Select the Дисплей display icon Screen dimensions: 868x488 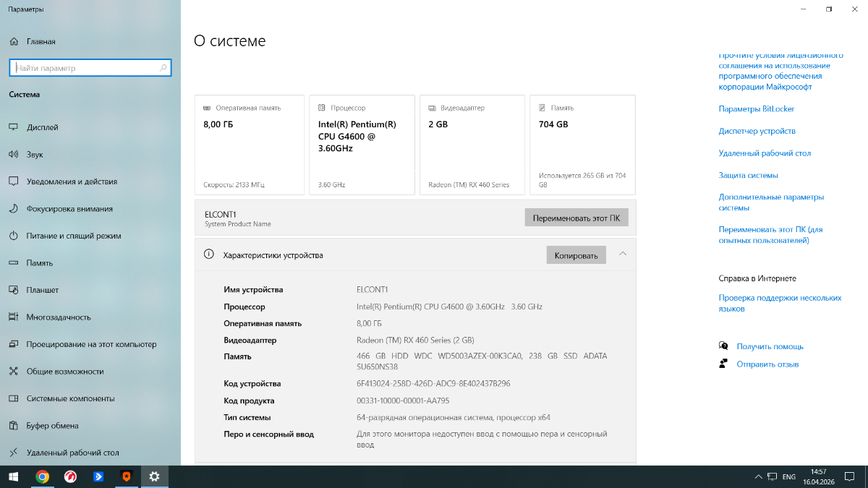pos(13,127)
